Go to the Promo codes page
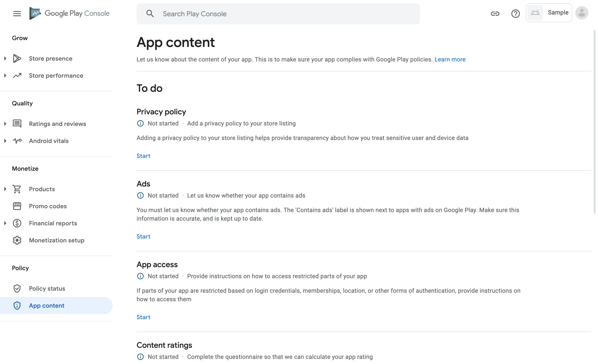 tap(48, 206)
